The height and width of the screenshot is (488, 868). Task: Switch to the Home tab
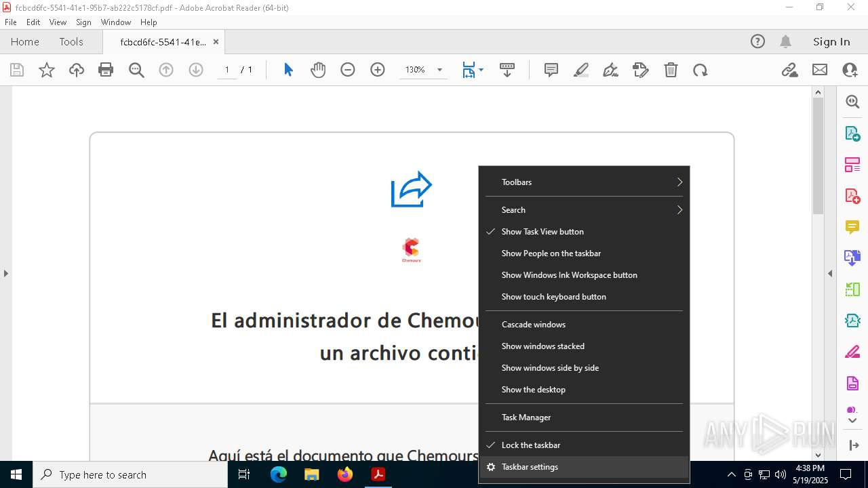point(25,42)
